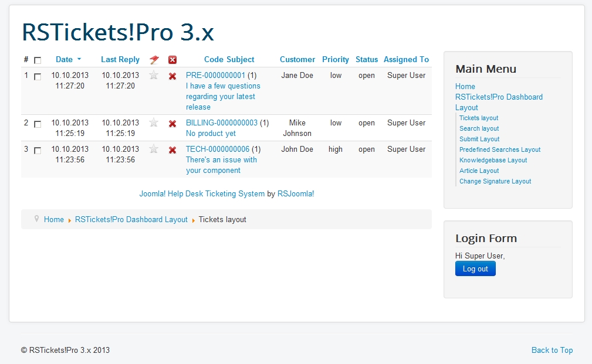The height and width of the screenshot is (364, 592).
Task: Open Joomla! Help Desk Ticketing System link
Action: (x=202, y=193)
